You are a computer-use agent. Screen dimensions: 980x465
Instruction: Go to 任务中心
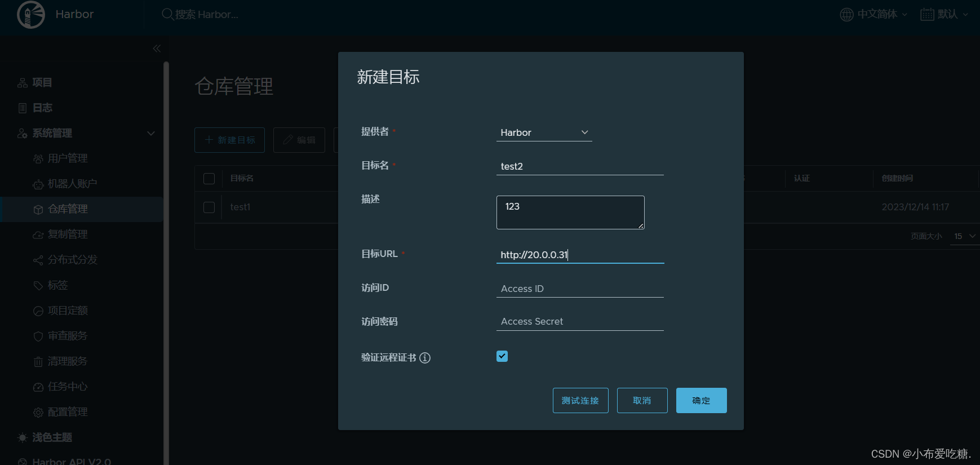tap(68, 387)
